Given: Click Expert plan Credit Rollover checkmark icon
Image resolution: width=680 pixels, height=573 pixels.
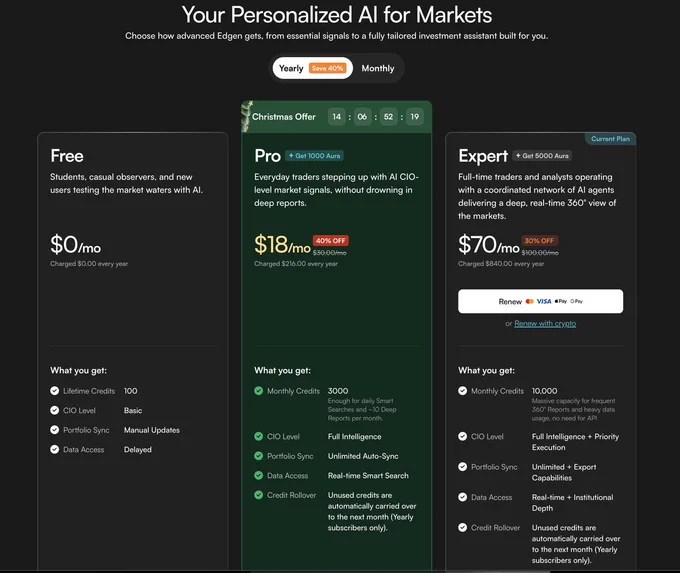Looking at the screenshot, I should [463, 527].
